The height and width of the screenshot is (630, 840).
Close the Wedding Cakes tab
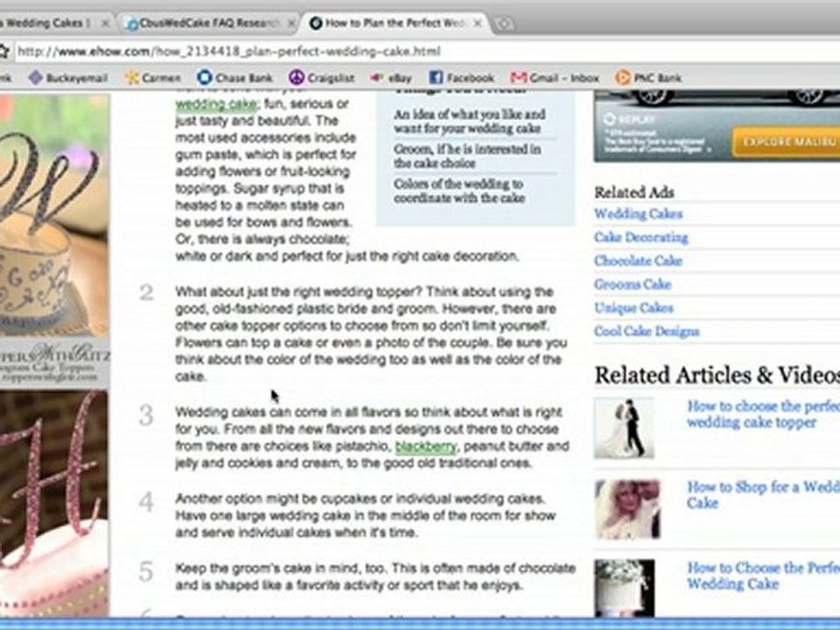[x=105, y=23]
